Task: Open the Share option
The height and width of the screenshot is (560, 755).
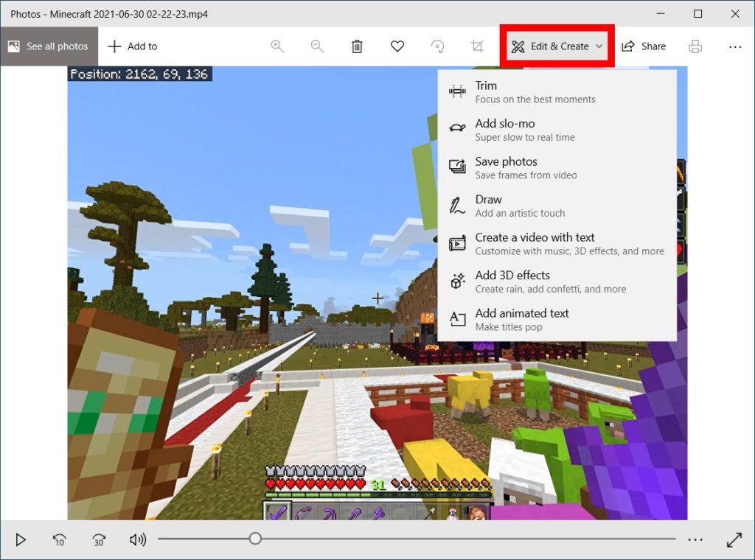Action: 644,46
